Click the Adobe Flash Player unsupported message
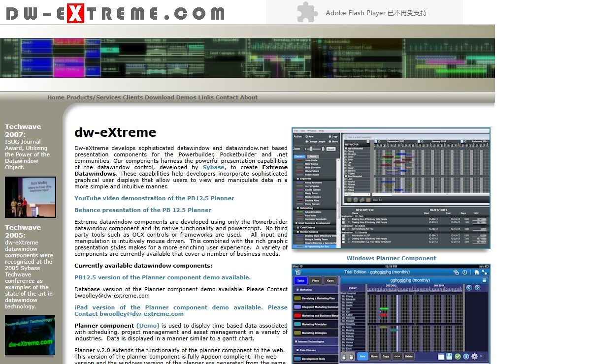This screenshot has width=591, height=364. pyautogui.click(x=376, y=13)
